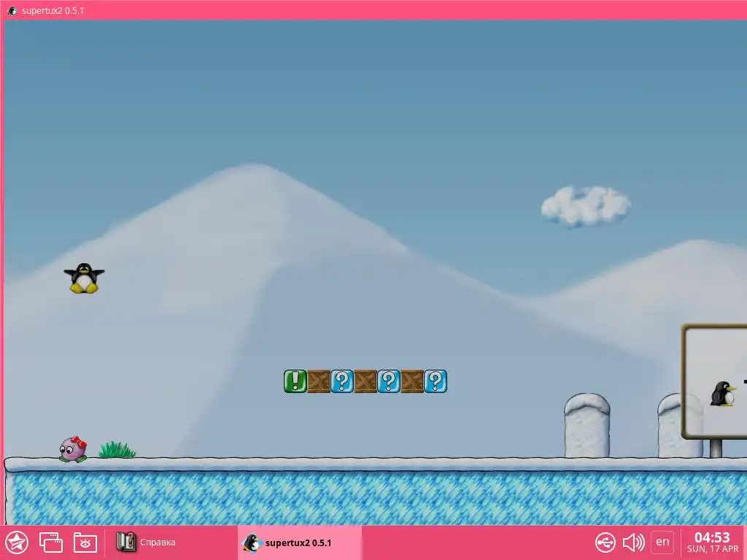Open the star application menu in taskbar

coord(18,542)
